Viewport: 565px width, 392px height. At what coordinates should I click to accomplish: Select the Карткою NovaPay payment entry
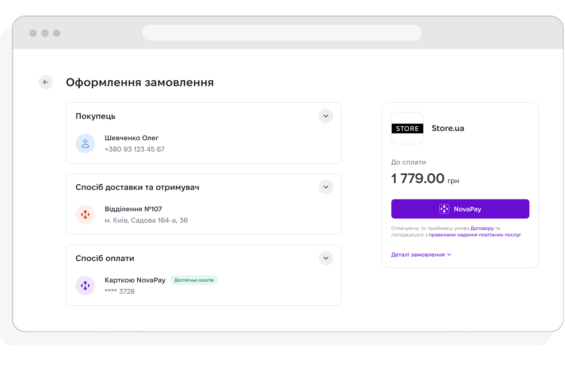135,280
